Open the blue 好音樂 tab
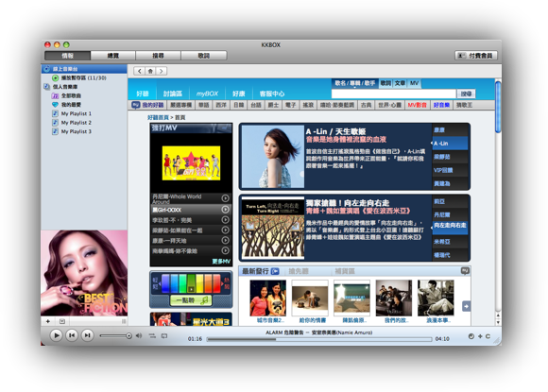This screenshot has height=392, width=548. click(x=441, y=105)
